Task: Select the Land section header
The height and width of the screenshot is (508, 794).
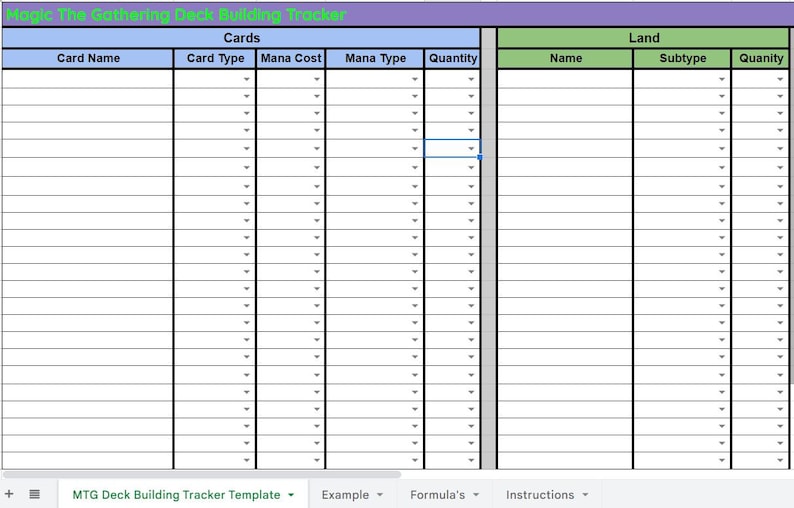Action: 644,38
